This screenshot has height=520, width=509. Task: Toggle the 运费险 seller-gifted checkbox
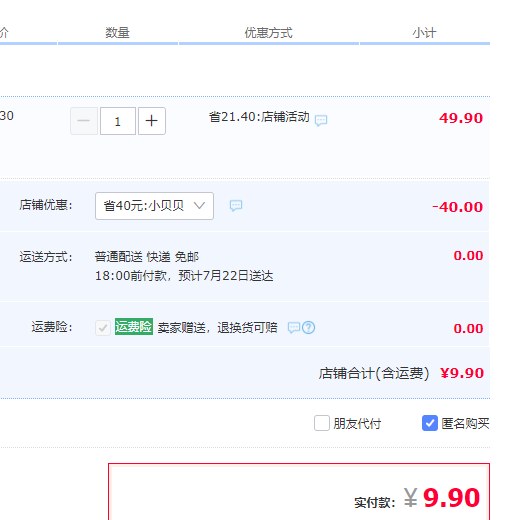tap(103, 328)
